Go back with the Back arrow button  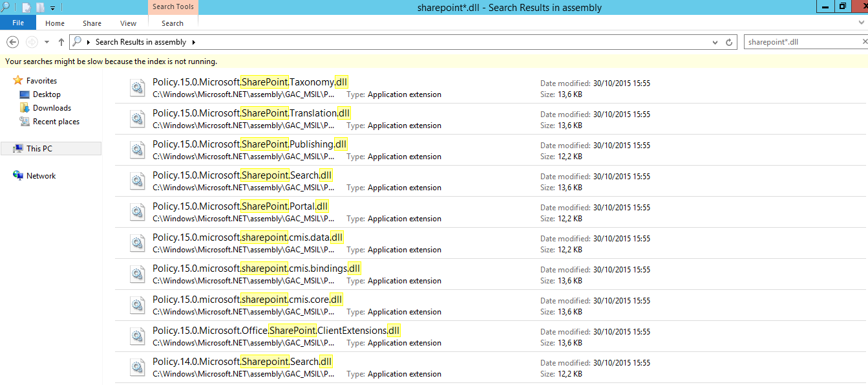(x=12, y=42)
